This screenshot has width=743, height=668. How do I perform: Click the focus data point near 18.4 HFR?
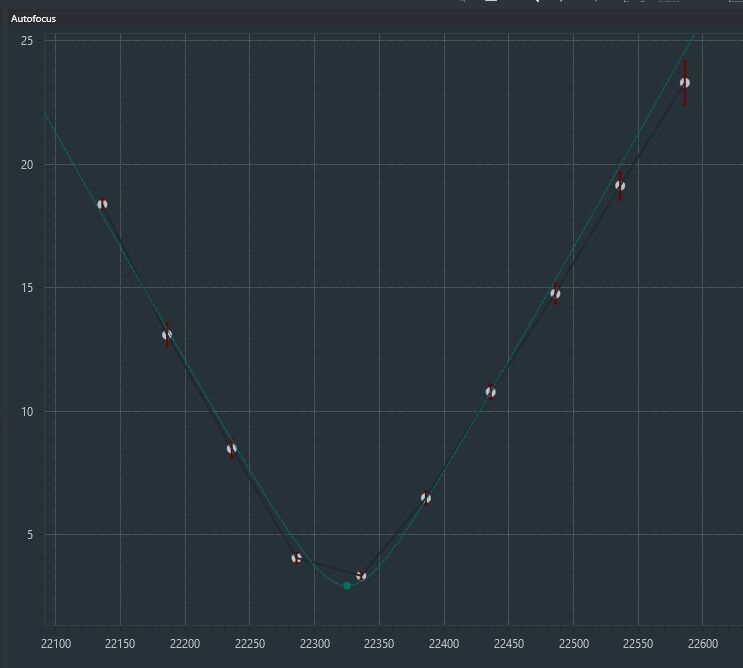[102, 204]
